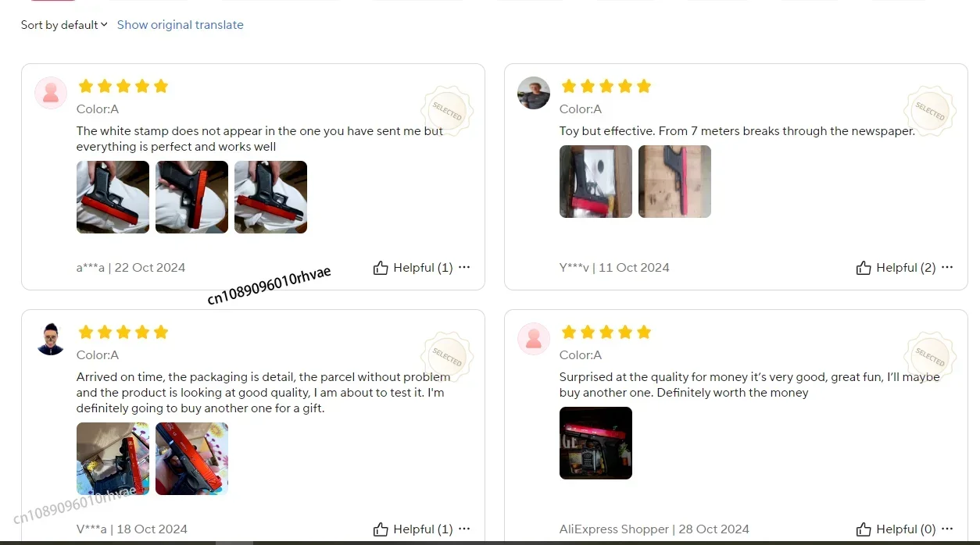Screen dimensions: 980x545
Task: Click Show original translate link
Action: (x=181, y=25)
